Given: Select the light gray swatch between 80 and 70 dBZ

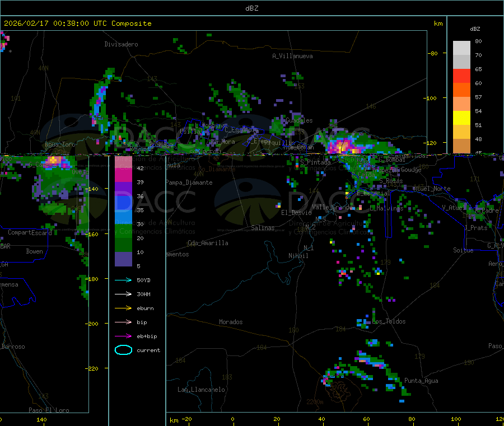Looking at the screenshot, I should (x=461, y=48).
